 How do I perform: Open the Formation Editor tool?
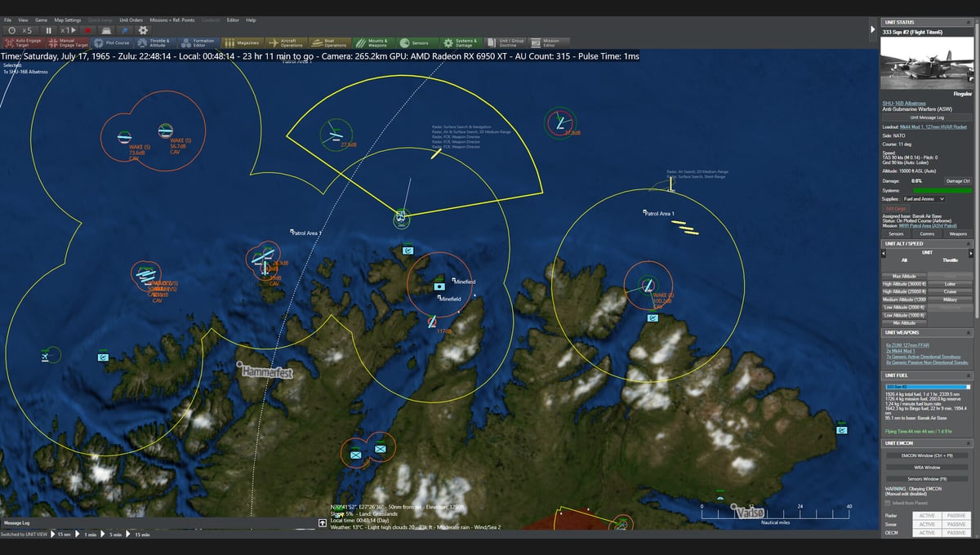pyautogui.click(x=198, y=42)
